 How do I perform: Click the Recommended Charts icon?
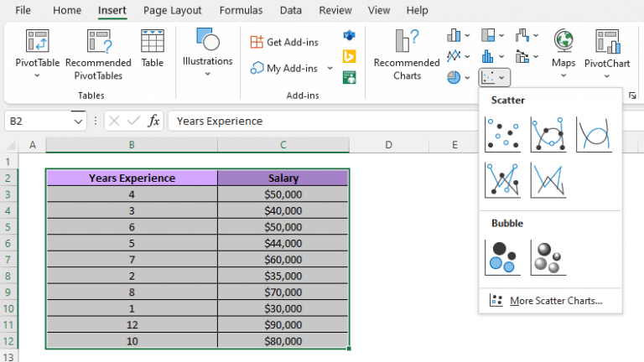click(407, 42)
